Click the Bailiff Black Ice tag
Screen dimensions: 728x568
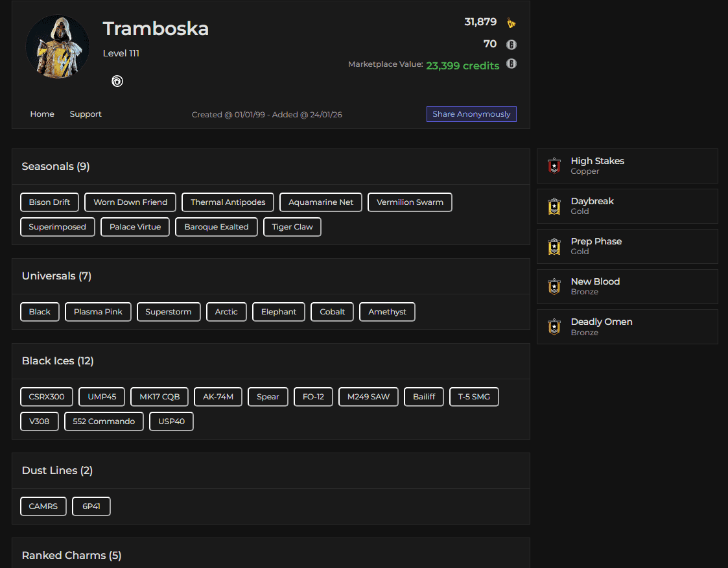tap(423, 397)
